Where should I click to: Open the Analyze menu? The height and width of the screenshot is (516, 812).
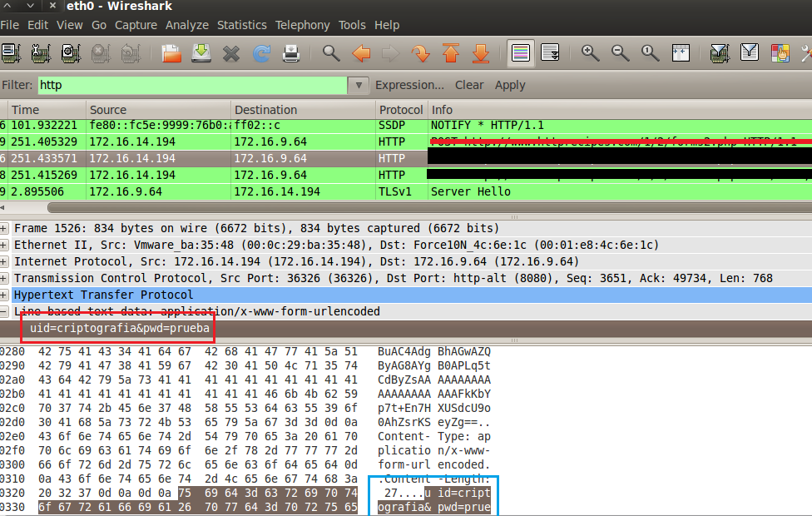point(187,25)
